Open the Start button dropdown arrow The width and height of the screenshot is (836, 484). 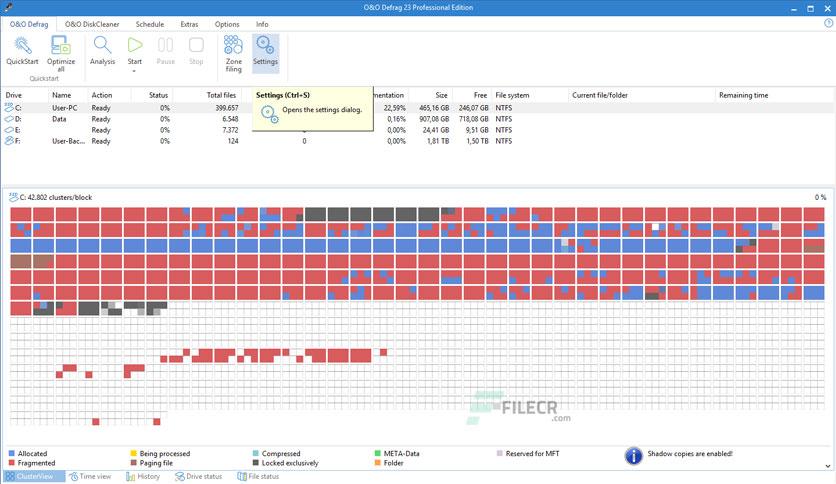pos(134,71)
